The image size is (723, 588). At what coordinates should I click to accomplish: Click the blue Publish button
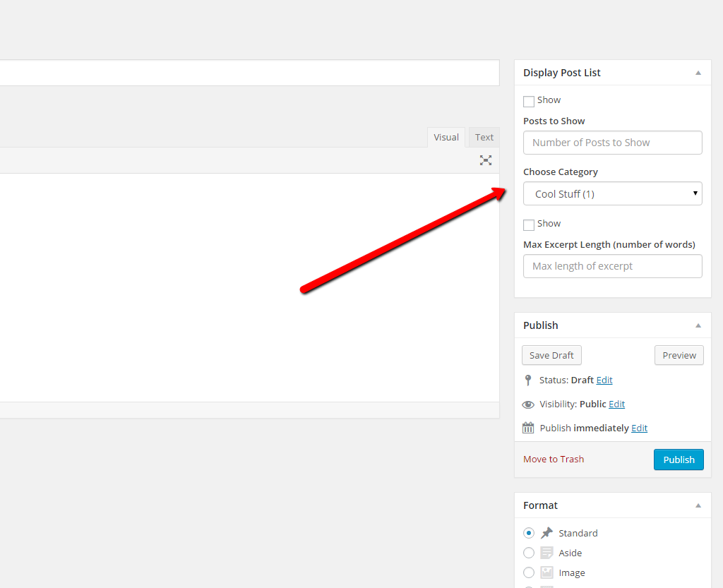point(679,460)
